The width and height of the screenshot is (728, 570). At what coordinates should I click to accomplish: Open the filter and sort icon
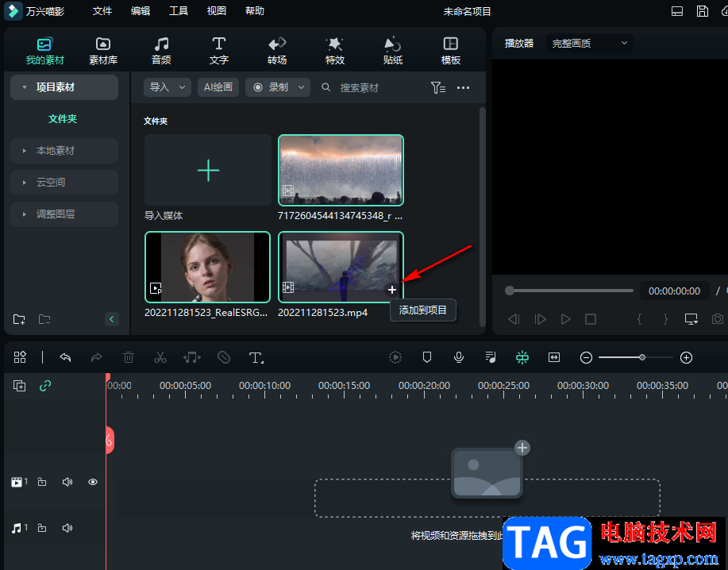click(437, 88)
